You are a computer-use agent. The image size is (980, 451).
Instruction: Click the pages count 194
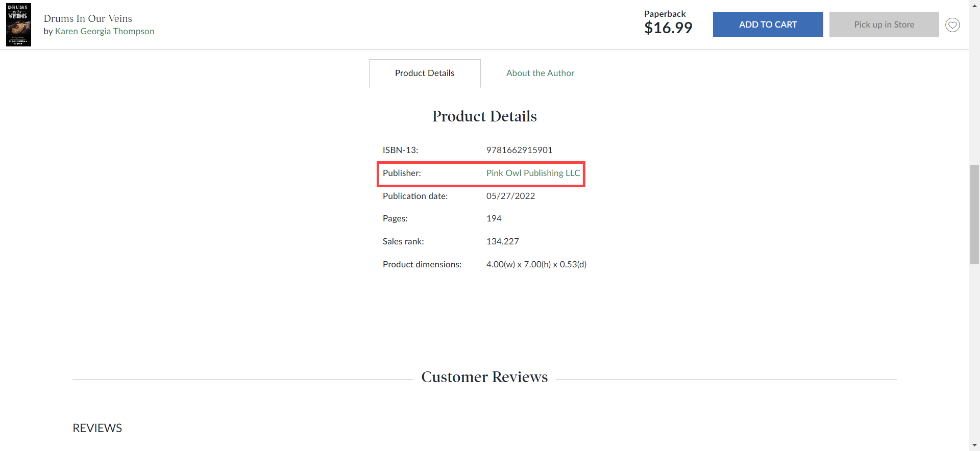pyautogui.click(x=494, y=218)
